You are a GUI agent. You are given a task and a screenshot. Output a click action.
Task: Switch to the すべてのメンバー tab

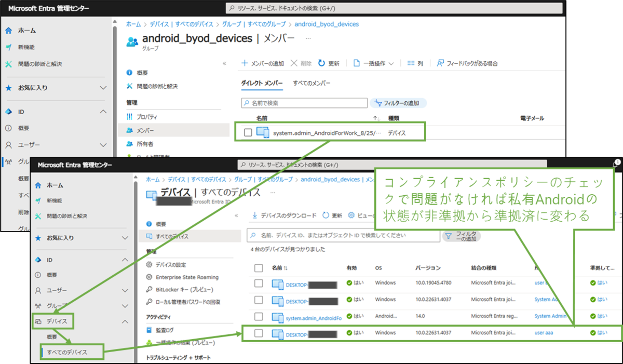[x=311, y=83]
